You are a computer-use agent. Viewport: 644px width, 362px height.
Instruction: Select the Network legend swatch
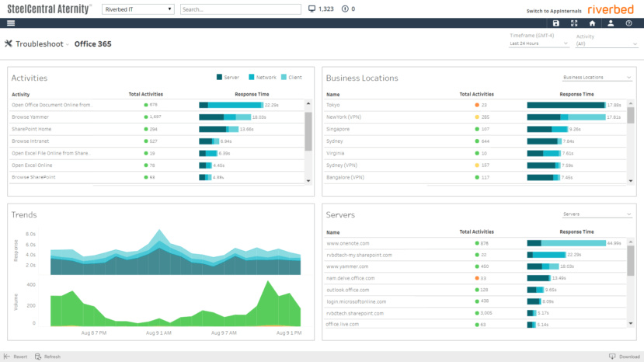click(x=252, y=77)
